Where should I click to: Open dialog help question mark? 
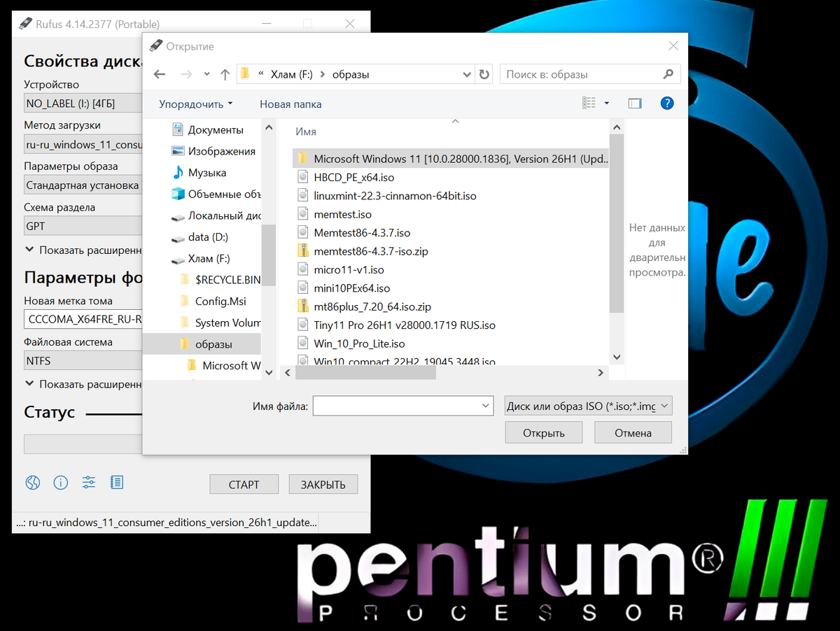(667, 103)
